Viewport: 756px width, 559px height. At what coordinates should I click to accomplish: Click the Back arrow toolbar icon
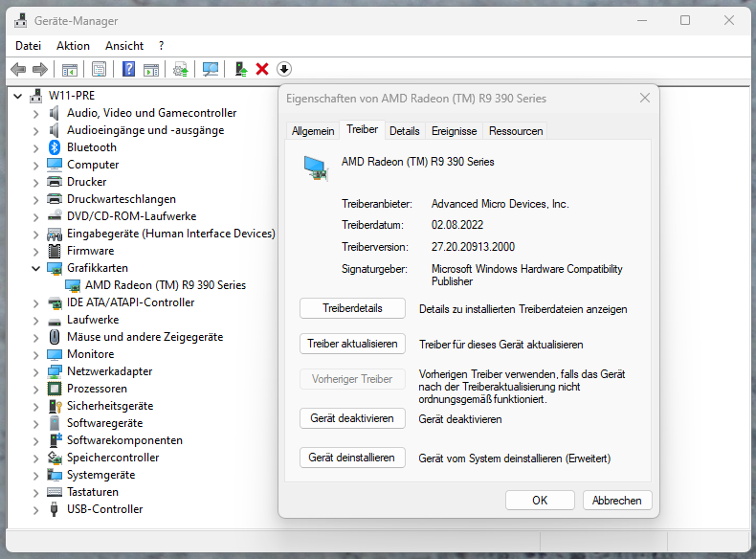(x=18, y=70)
